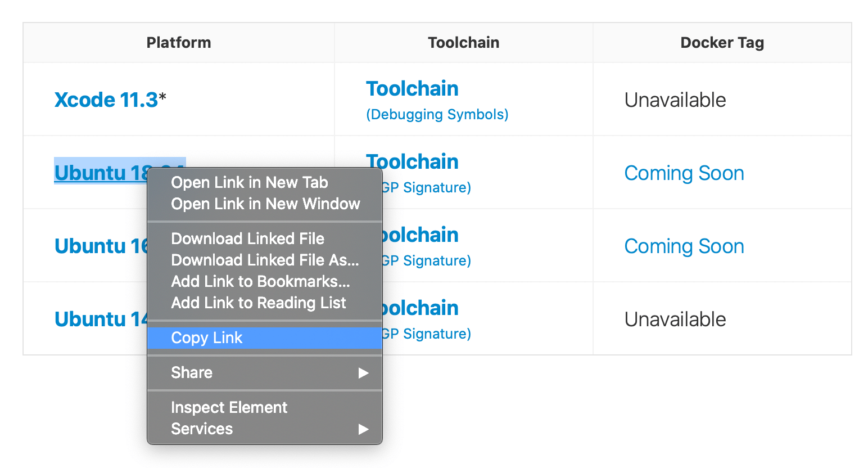Screen dimensions: 868x468
Task: Open second Ubuntu row Coming Soon link
Action: coord(684,246)
